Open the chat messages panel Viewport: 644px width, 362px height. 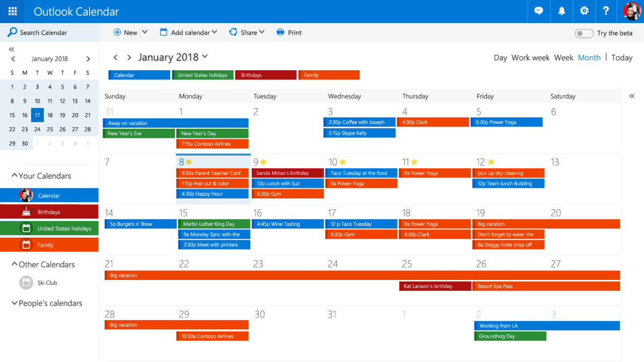tap(538, 11)
